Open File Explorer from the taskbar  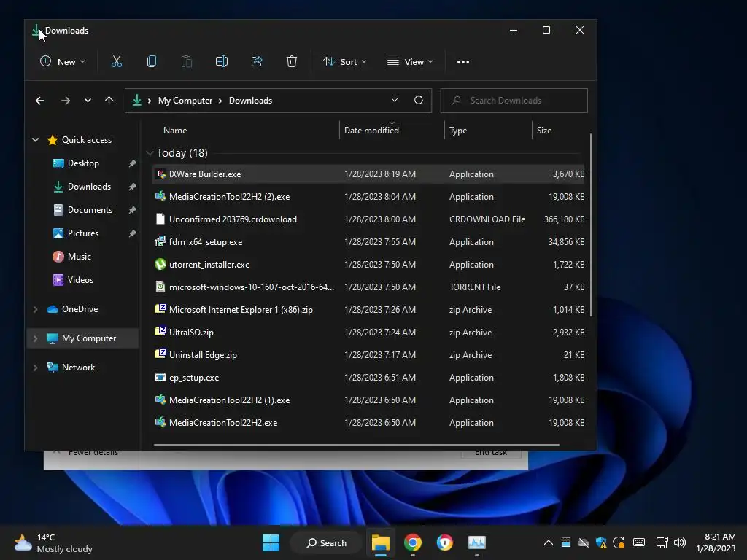[381, 542]
